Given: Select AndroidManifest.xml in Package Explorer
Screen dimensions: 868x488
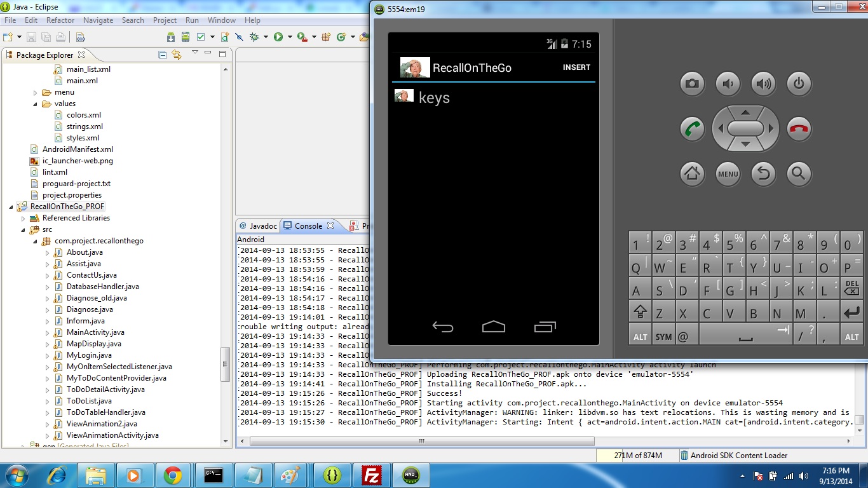Looking at the screenshot, I should (x=78, y=149).
